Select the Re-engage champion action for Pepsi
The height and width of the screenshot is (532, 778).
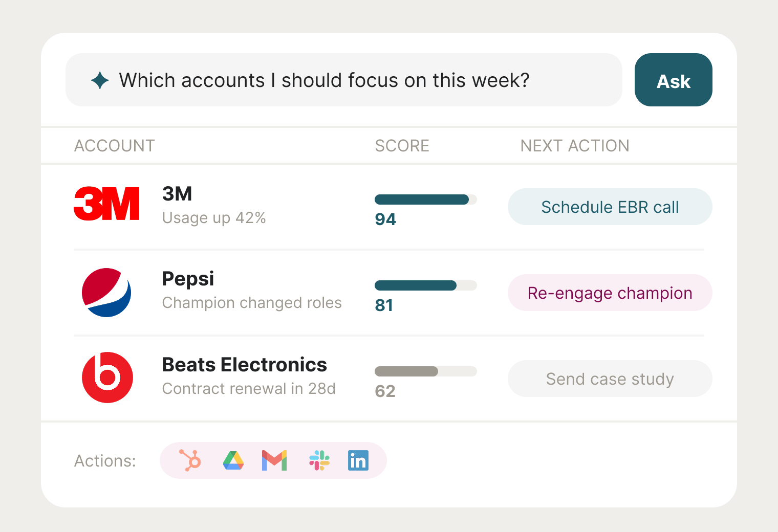tap(610, 293)
